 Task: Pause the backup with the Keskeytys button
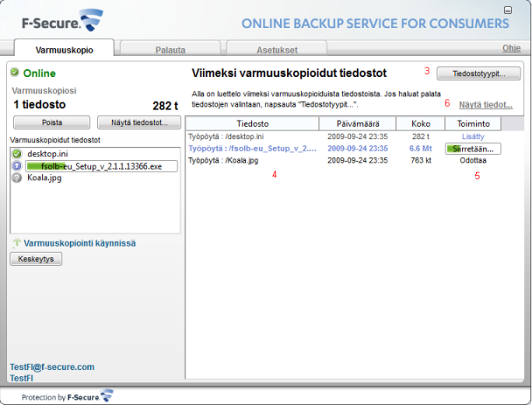click(36, 259)
